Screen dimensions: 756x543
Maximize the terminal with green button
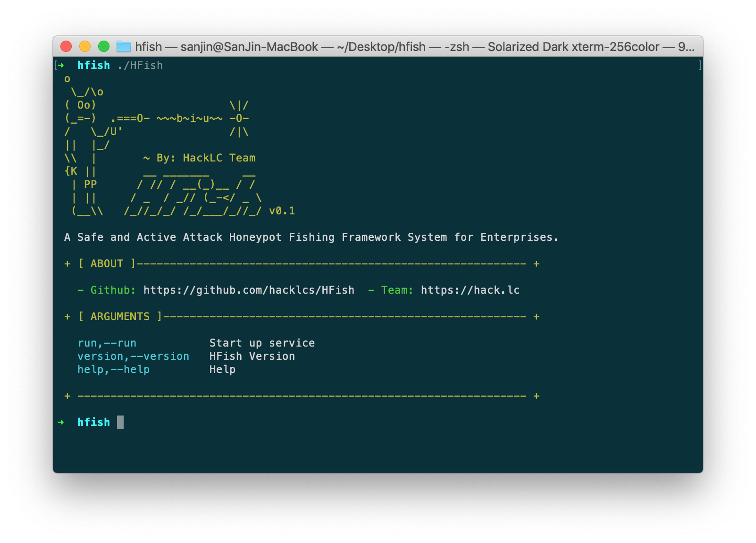click(104, 46)
